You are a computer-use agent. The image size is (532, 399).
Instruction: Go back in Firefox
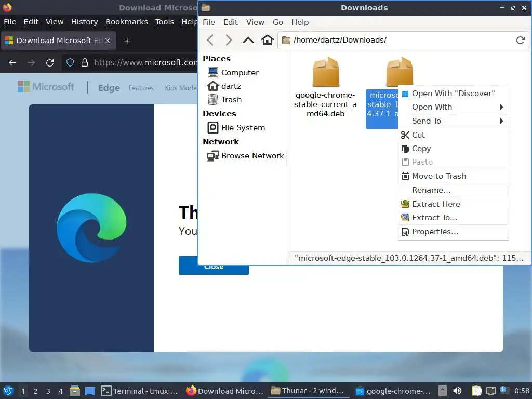tap(12, 62)
